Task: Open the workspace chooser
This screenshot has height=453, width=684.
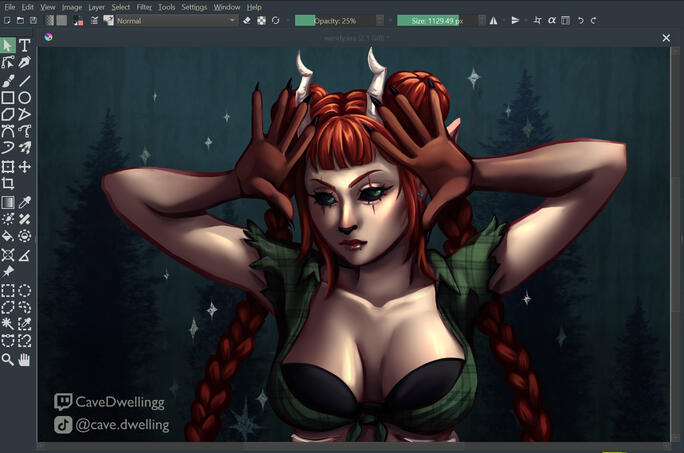Action: pos(565,21)
